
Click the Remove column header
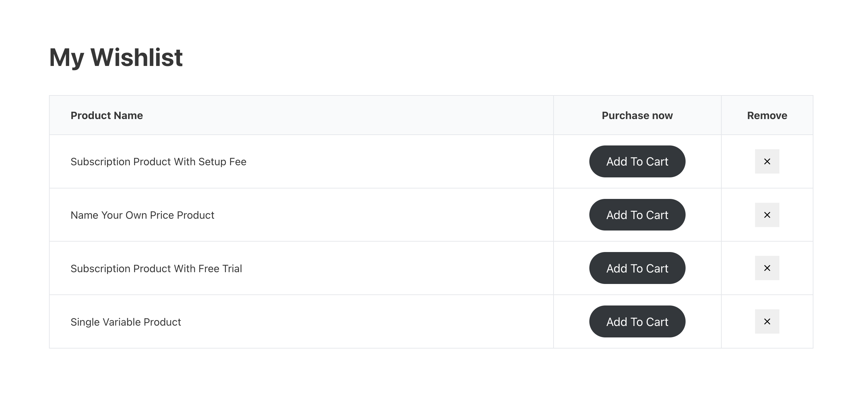(x=767, y=116)
